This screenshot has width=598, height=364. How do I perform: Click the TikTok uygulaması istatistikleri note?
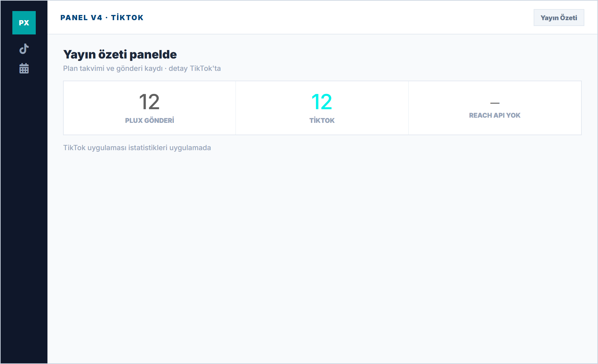(137, 148)
